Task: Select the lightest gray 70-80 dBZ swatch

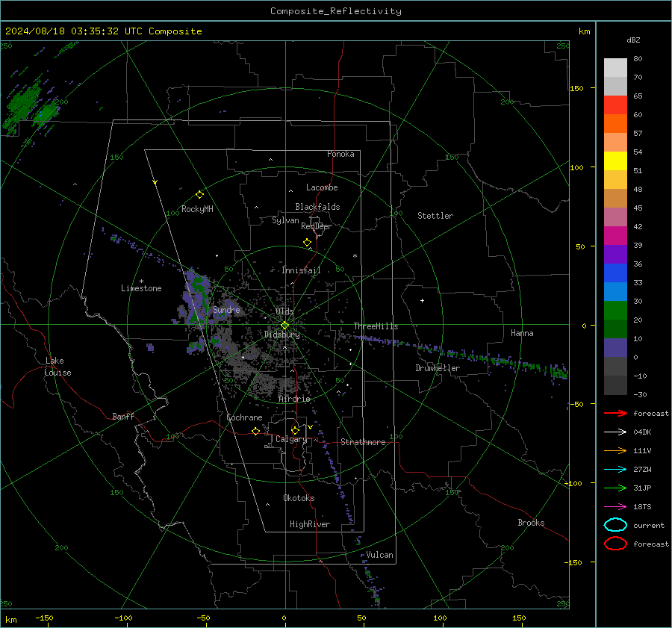Action: pos(615,68)
